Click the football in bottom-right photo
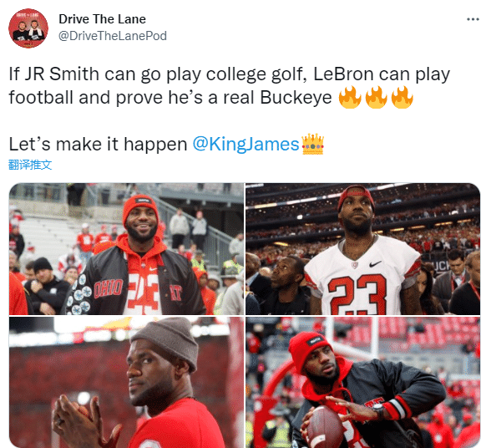481x448 pixels. [x=325, y=429]
